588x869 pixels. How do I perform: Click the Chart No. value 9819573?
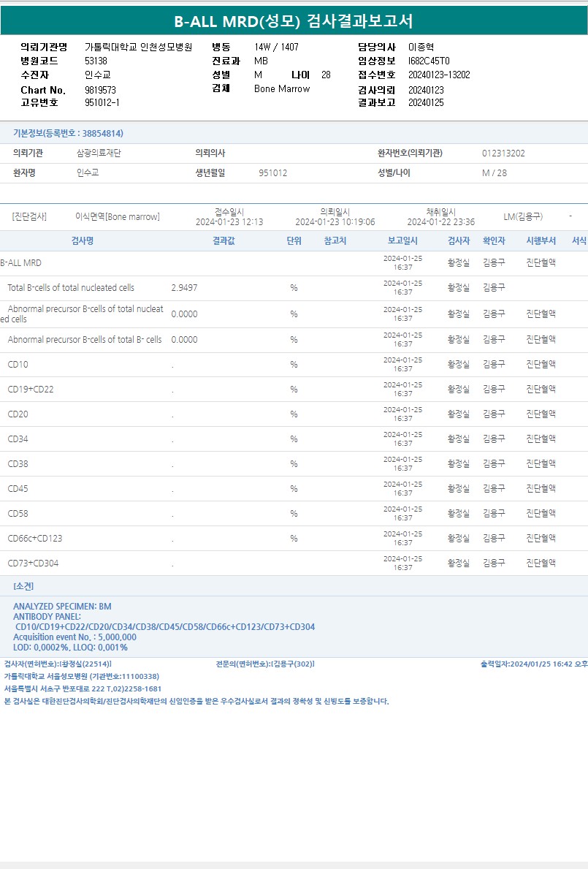100,90
